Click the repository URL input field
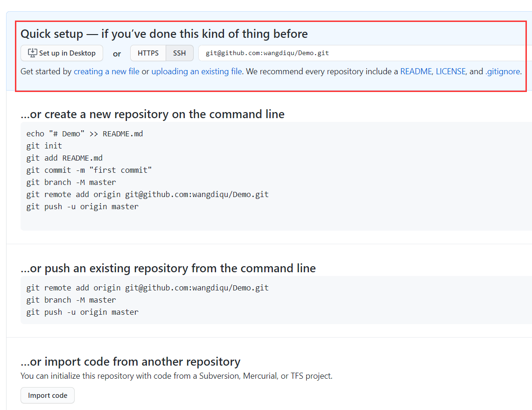The image size is (532, 410). pyautogui.click(x=364, y=53)
